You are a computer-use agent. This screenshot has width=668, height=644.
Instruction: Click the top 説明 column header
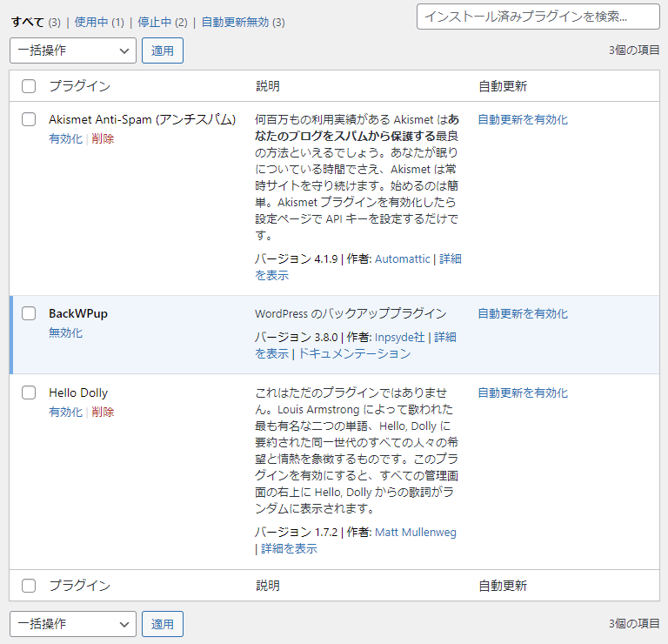tap(268, 86)
